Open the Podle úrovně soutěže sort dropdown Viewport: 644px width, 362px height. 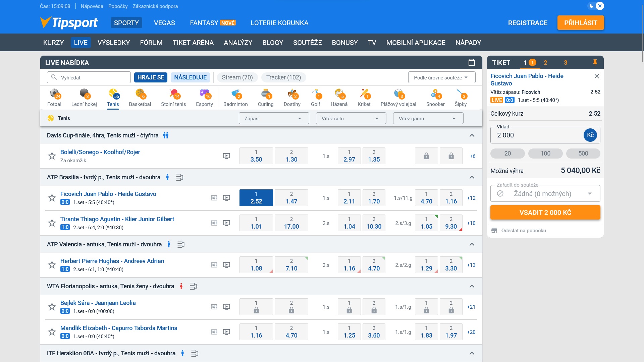(x=442, y=77)
